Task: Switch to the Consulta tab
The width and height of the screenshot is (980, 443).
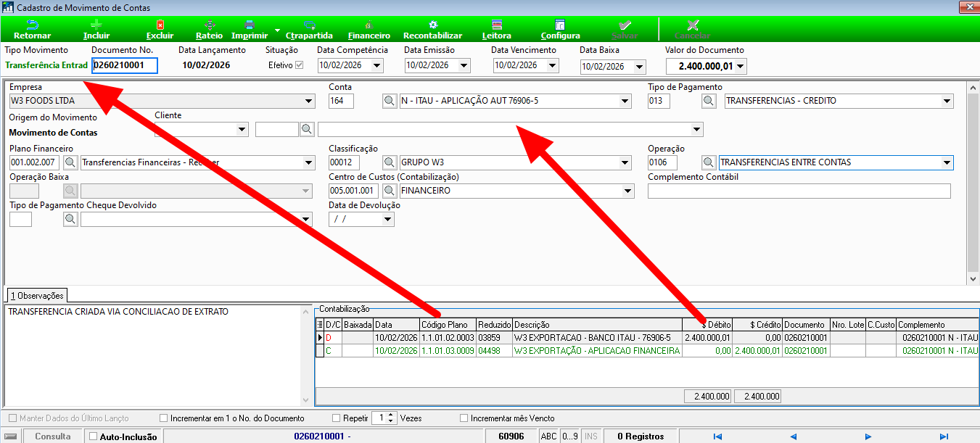Action: click(x=53, y=436)
